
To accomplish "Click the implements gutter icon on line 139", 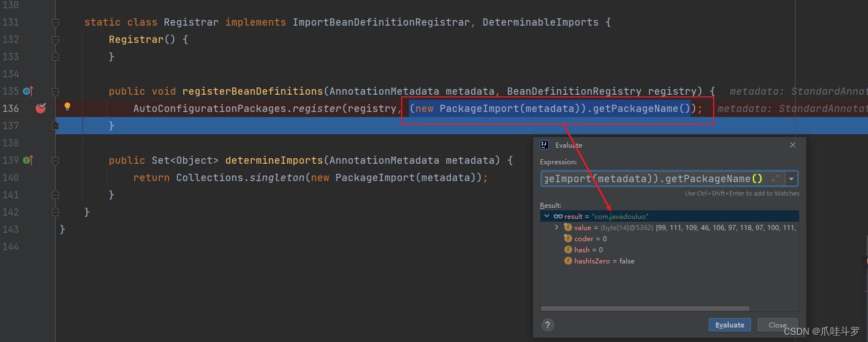I will tap(28, 160).
